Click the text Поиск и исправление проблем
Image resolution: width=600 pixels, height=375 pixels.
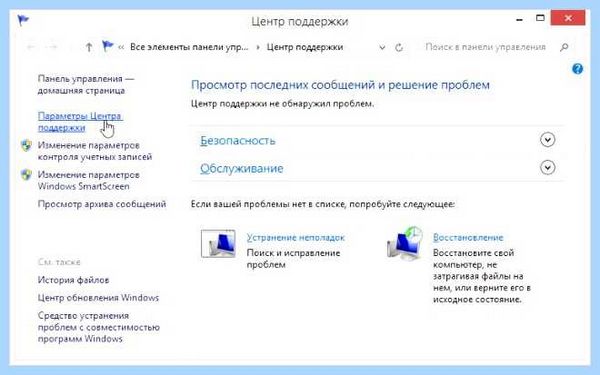click(x=293, y=259)
